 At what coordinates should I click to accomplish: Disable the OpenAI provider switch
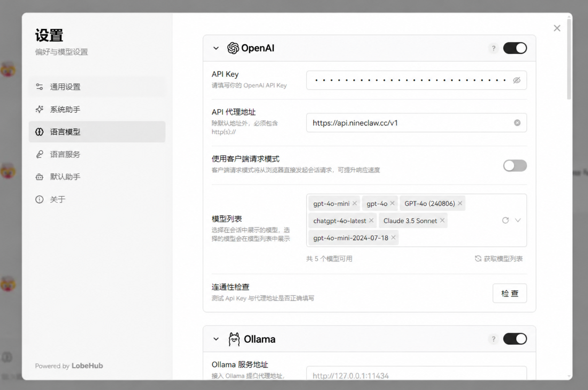pyautogui.click(x=515, y=48)
